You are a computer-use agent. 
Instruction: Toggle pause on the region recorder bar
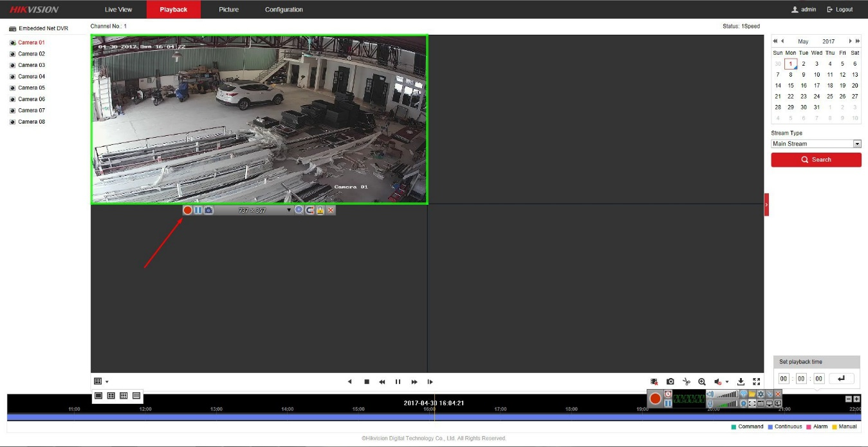198,210
